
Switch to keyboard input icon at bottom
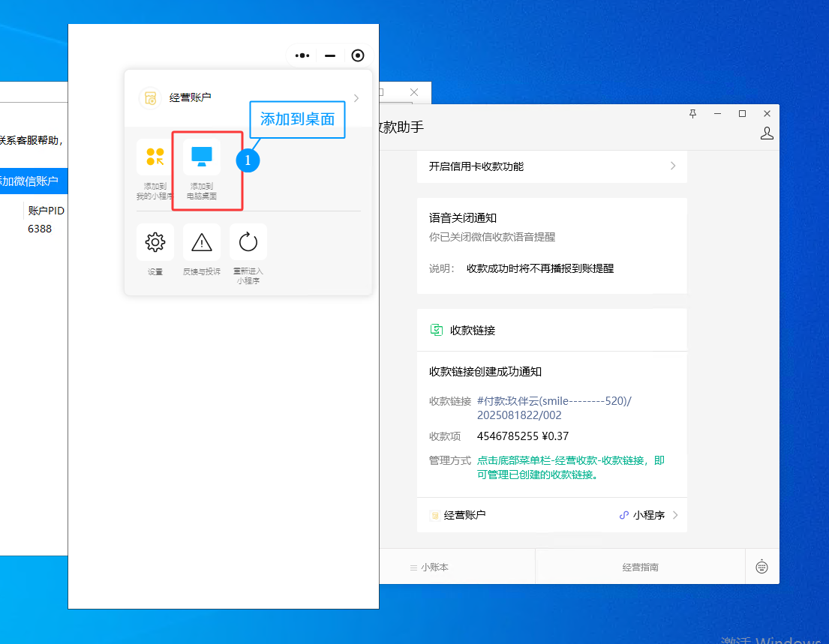coord(761,567)
